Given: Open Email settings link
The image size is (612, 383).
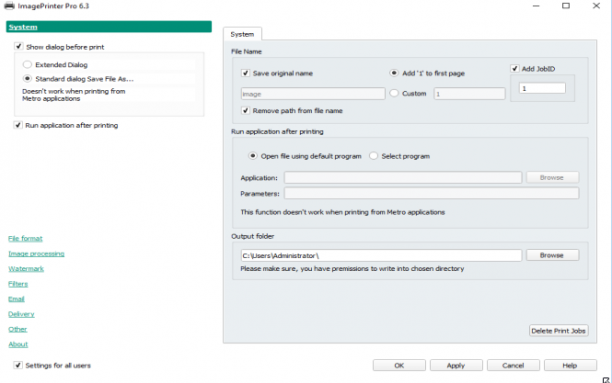Looking at the screenshot, I should tap(16, 299).
